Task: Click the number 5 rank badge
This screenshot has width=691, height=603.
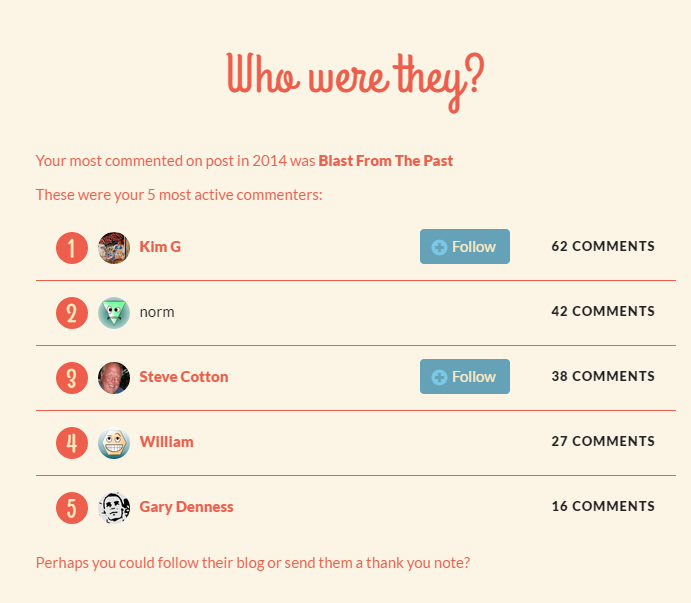Action: pyautogui.click(x=72, y=507)
